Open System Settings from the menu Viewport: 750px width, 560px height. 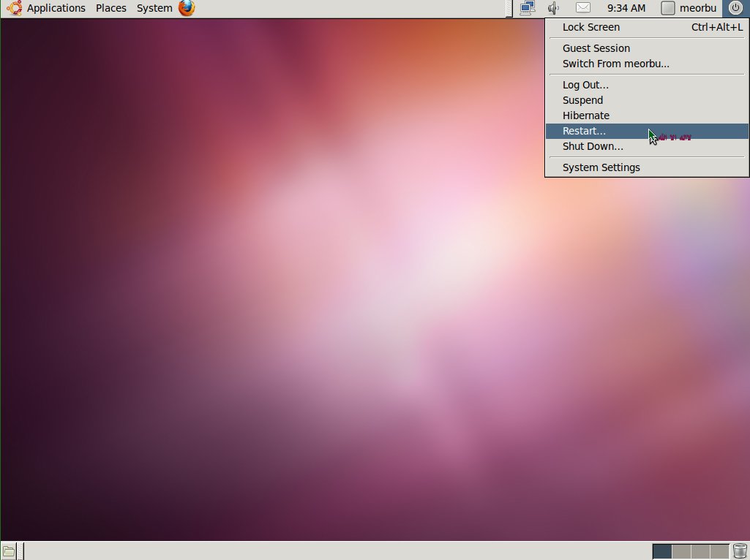click(x=601, y=167)
